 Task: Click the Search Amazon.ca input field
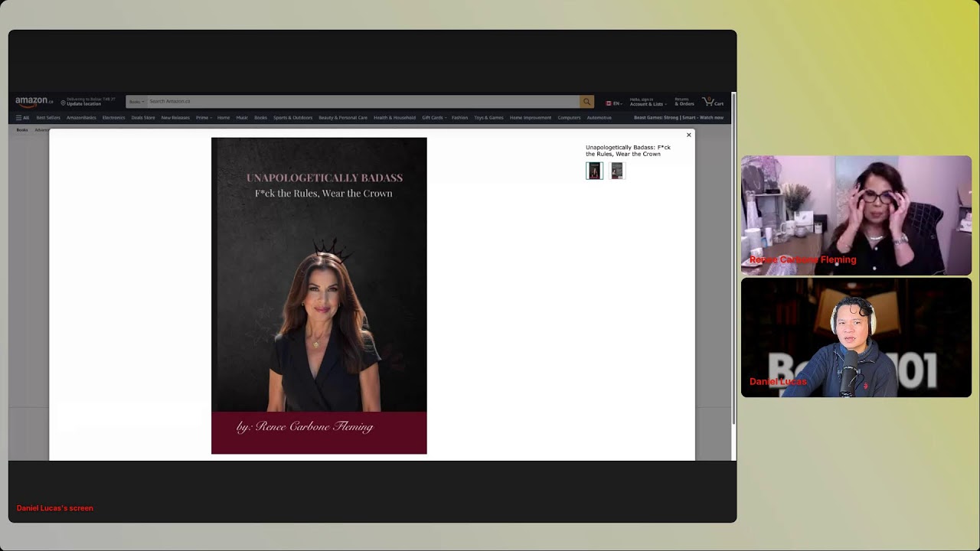363,102
